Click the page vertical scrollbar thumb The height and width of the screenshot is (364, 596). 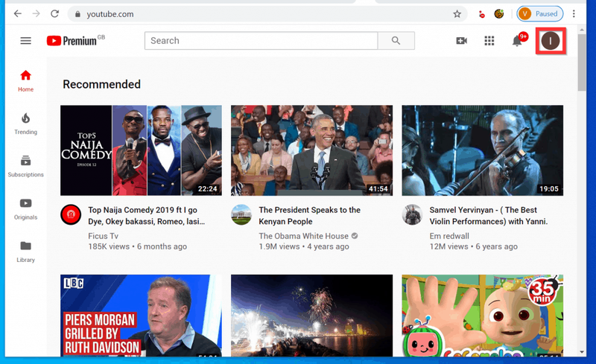point(582,63)
